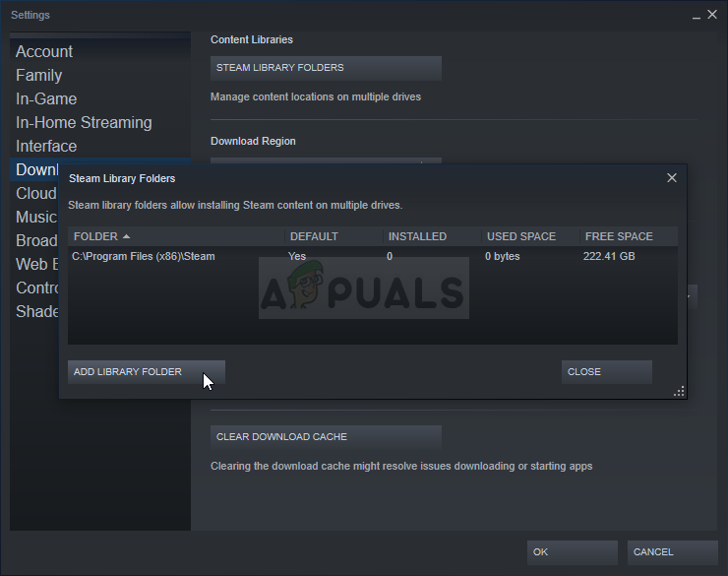Click the Add Library Folder button
Image resolution: width=728 pixels, height=576 pixels.
147,372
